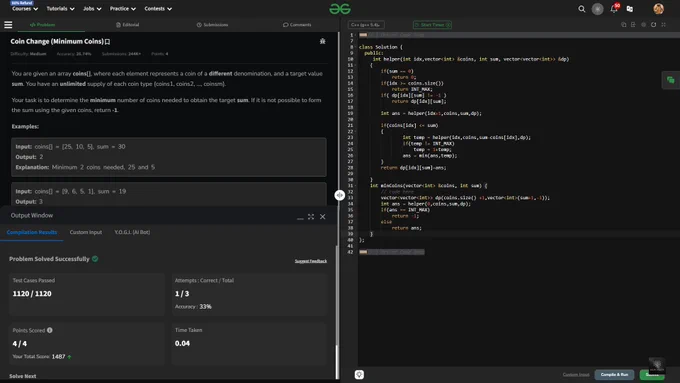The width and height of the screenshot is (680, 383).
Task: Open the Tutorials dropdown menu
Action: click(x=60, y=9)
